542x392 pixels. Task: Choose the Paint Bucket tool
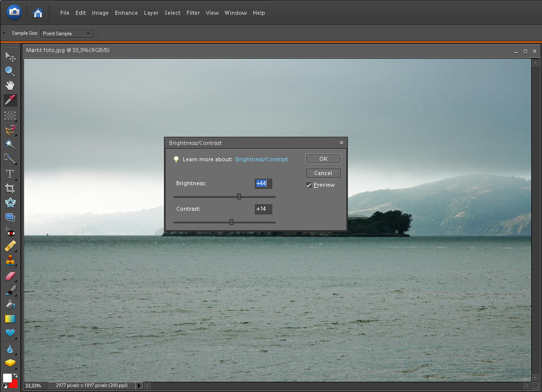tap(10, 305)
